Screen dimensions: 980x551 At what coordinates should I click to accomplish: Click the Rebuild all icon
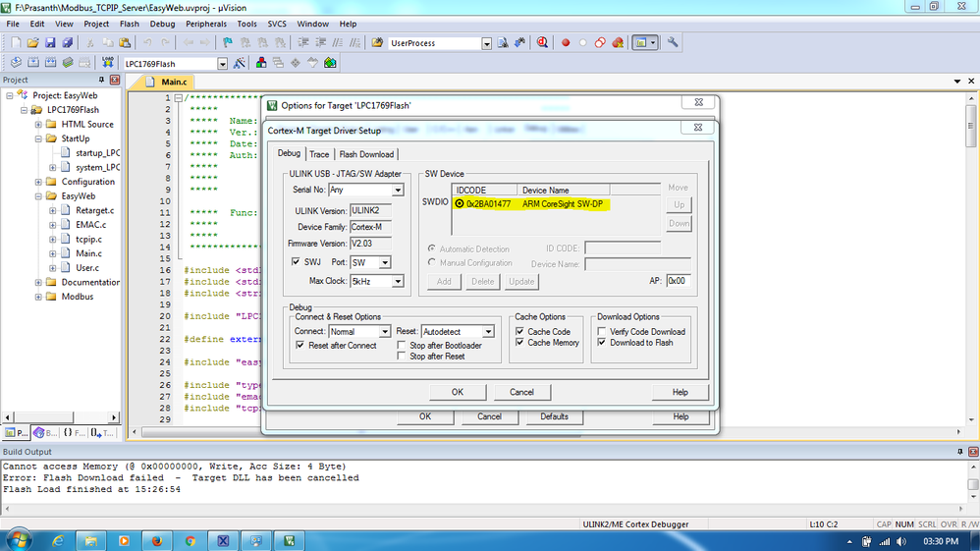pos(51,63)
